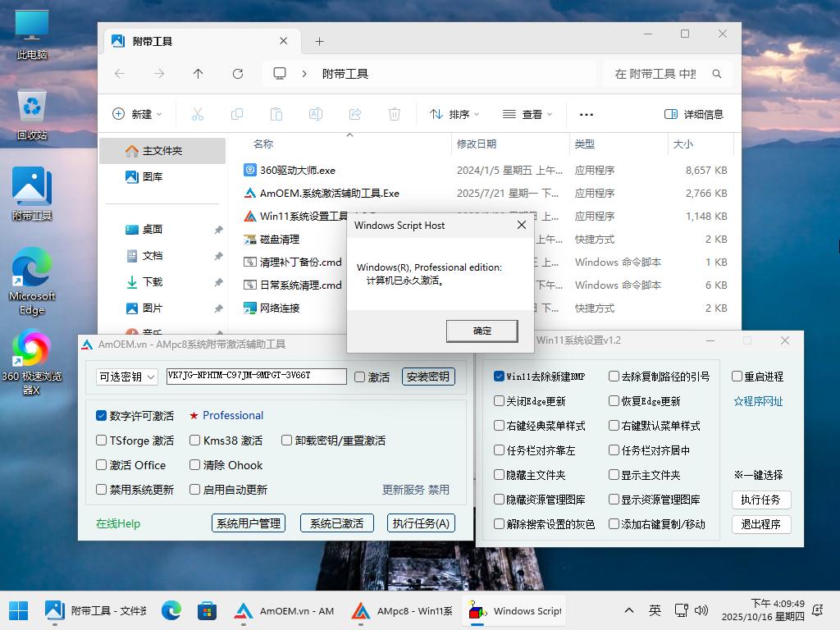The image size is (840, 630).
Task: Open the 排序 sort dropdown
Action: [x=454, y=115]
